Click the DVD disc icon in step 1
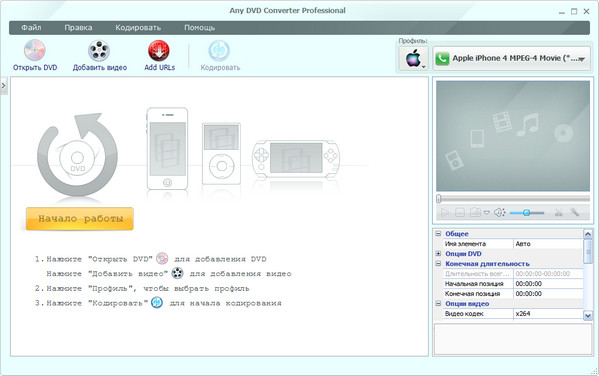The height and width of the screenshot is (376, 599). point(162,259)
